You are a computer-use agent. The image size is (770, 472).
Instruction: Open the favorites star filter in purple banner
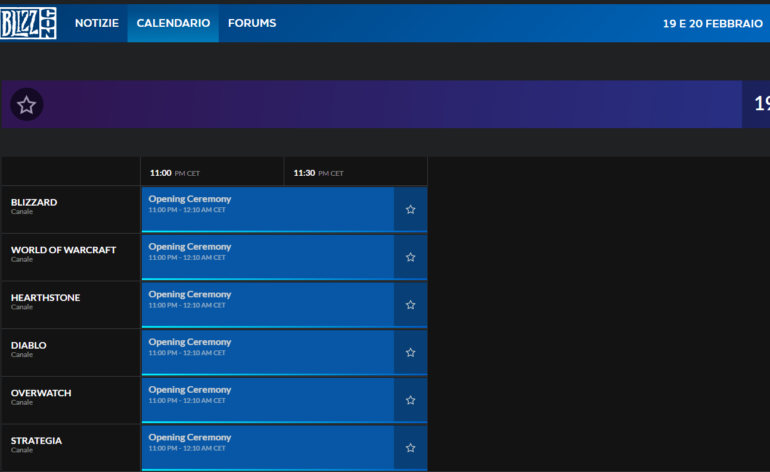tap(26, 104)
